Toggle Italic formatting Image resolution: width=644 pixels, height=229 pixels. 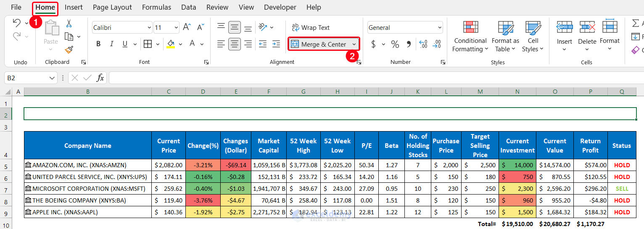tap(112, 44)
